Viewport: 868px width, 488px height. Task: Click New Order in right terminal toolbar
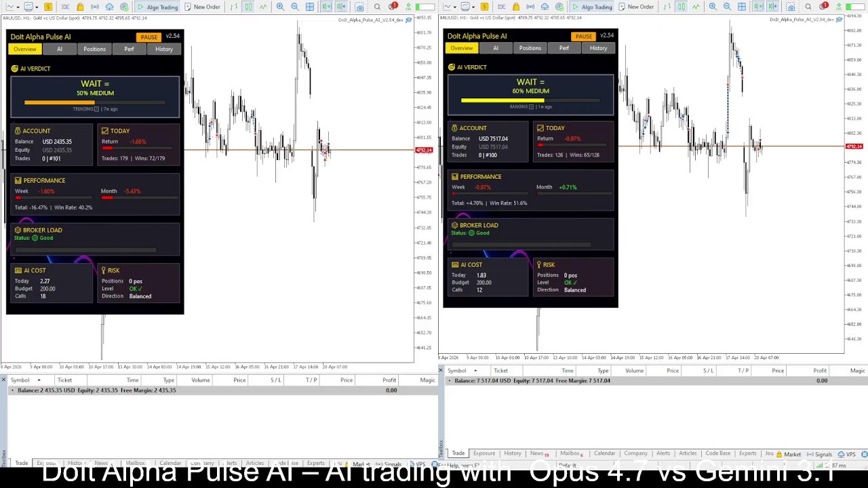tap(636, 7)
